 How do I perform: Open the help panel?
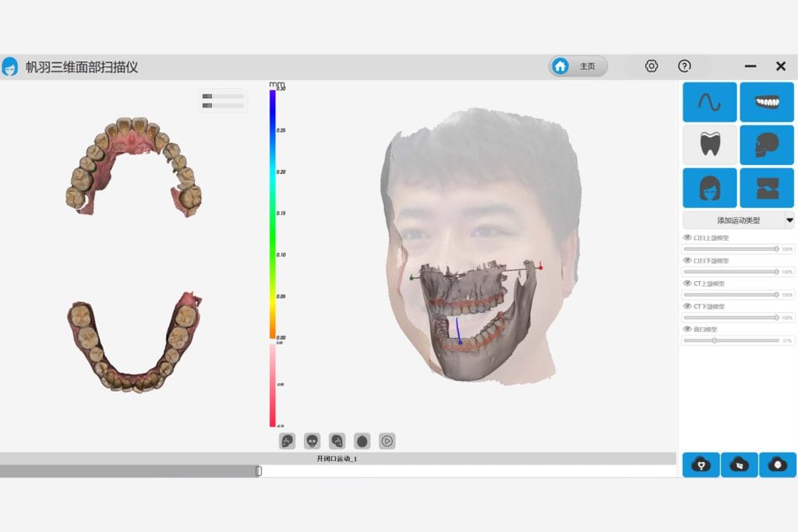click(683, 66)
